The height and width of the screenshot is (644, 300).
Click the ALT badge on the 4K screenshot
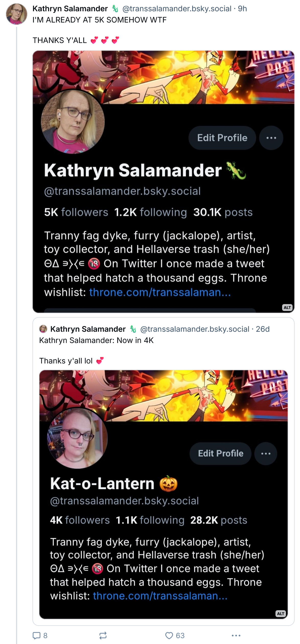coord(281,614)
